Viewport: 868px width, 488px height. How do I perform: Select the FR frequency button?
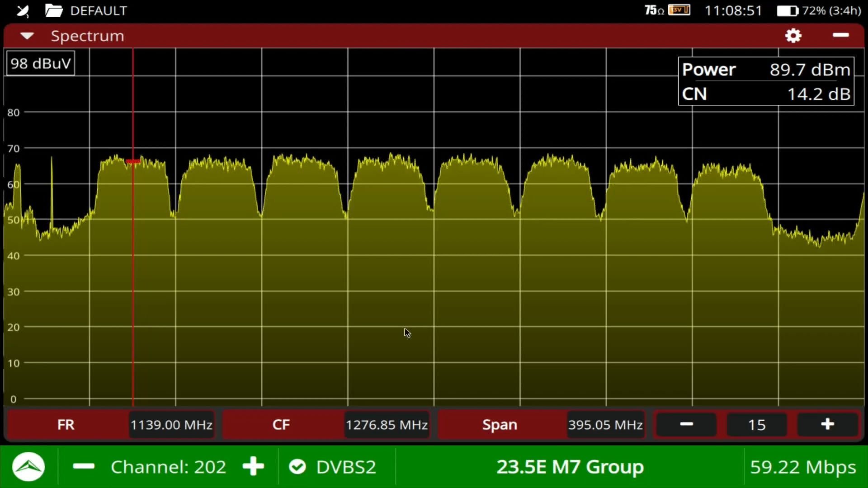(66, 425)
